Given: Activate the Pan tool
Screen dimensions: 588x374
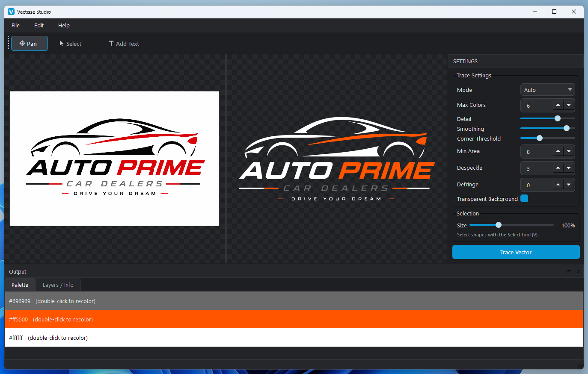Looking at the screenshot, I should click(x=29, y=44).
